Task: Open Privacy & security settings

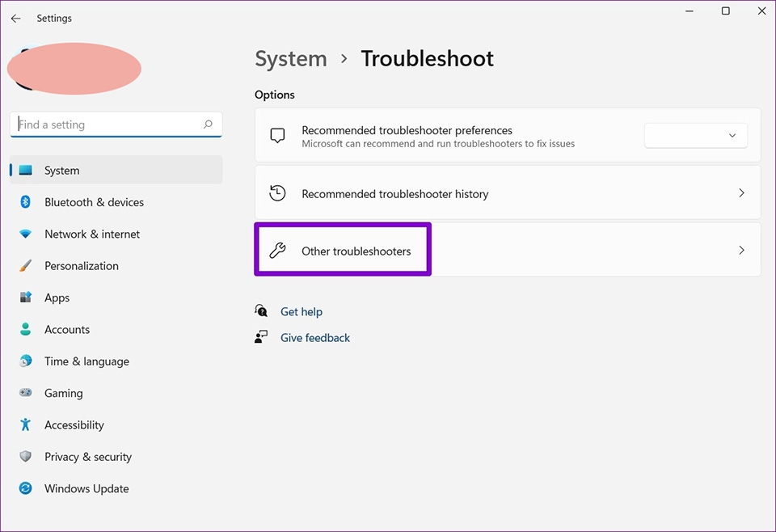Action: pyautogui.click(x=116, y=456)
